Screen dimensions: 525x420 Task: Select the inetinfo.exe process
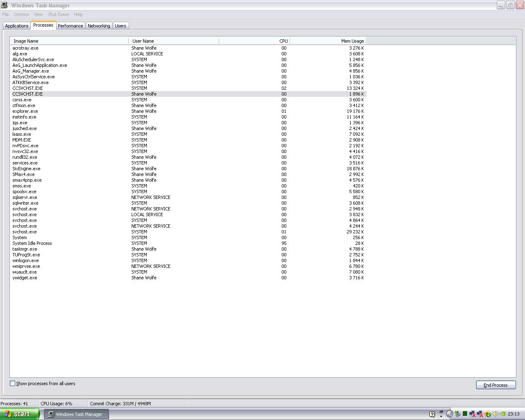188,117
